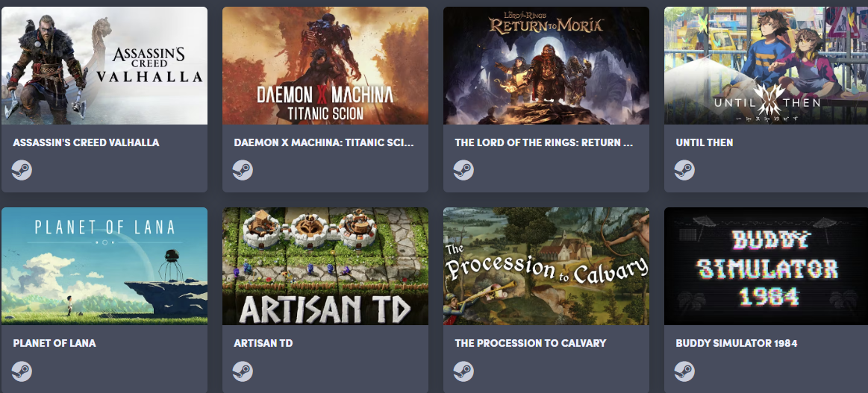Viewport: 868px width, 393px height.
Task: Select the Planet of Lana cover image
Action: (x=104, y=266)
